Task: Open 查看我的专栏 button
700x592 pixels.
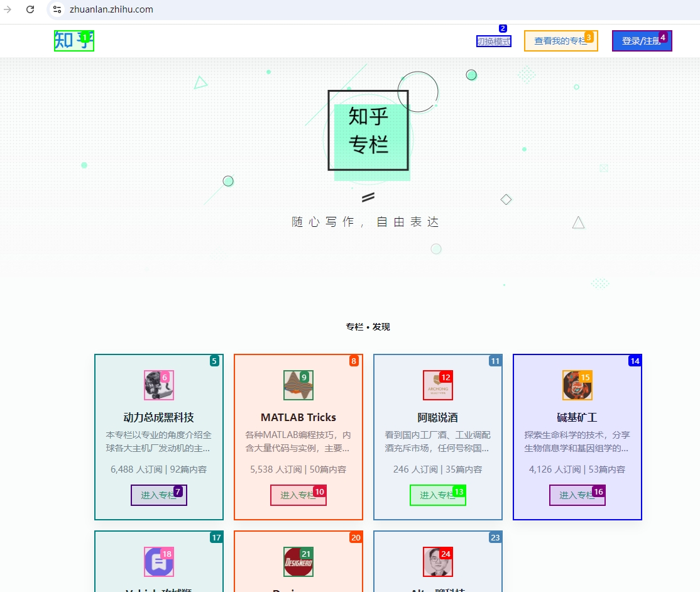Action: pos(561,41)
